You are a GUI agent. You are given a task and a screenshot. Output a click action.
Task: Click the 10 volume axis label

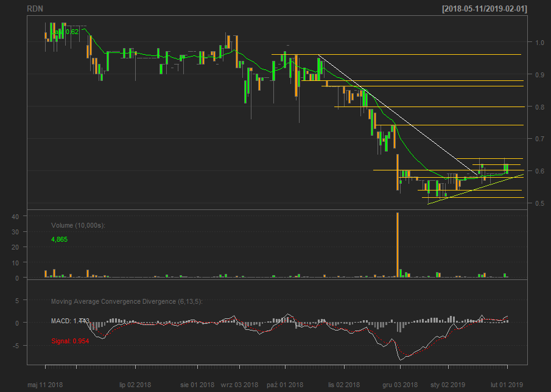(15, 263)
